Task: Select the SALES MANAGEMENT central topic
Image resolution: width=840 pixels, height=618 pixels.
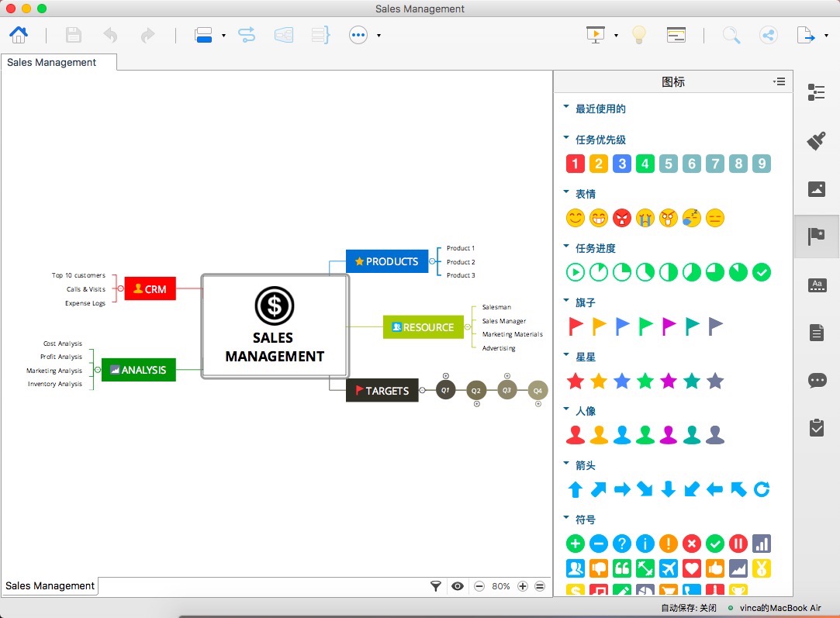Action: pyautogui.click(x=275, y=326)
